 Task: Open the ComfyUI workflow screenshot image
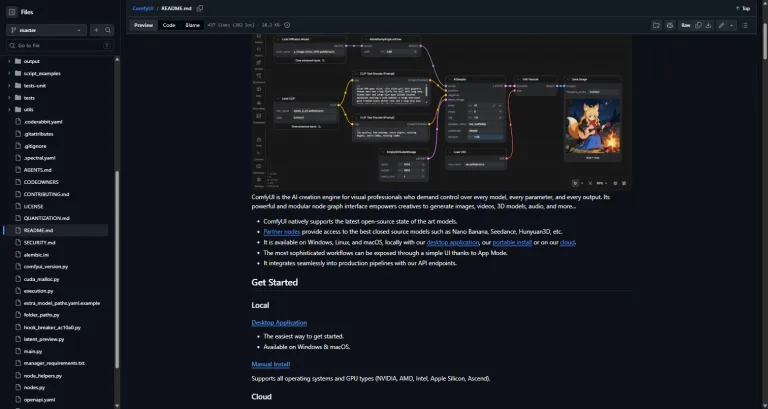click(x=441, y=112)
